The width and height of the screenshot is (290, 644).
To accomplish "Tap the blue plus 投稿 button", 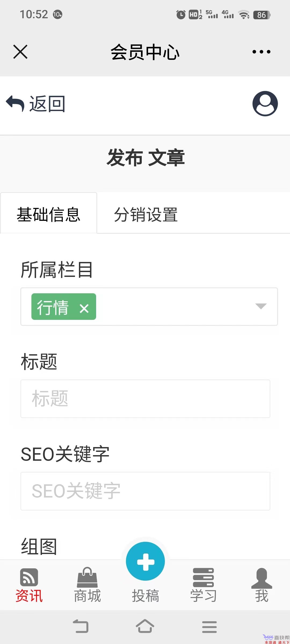I will tap(145, 561).
